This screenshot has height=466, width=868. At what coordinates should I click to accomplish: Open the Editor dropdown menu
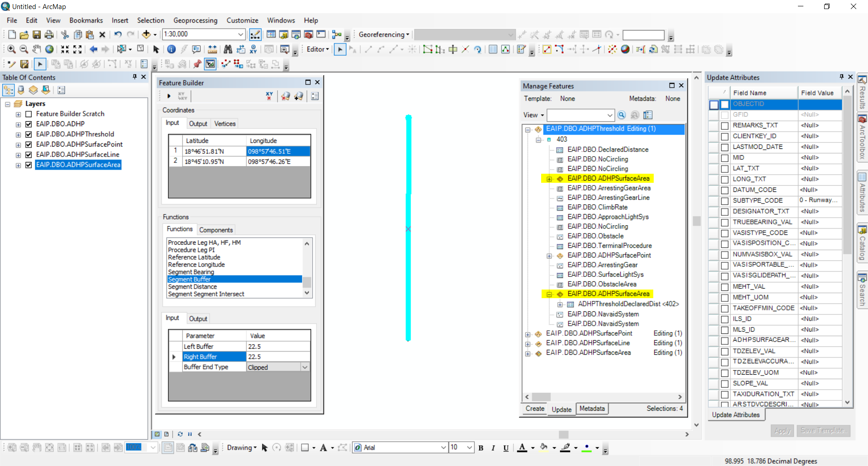318,49
